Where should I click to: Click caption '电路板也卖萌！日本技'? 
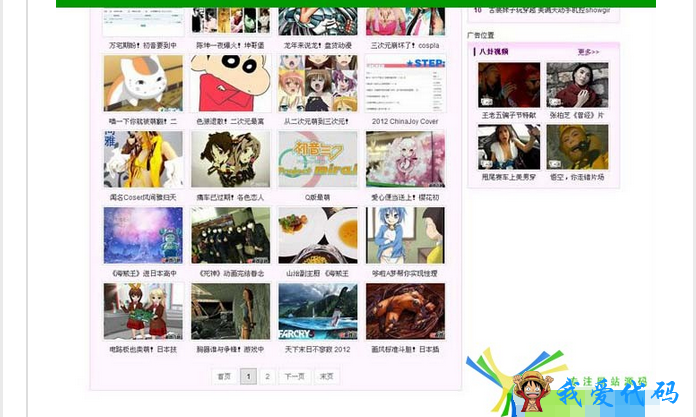(143, 349)
